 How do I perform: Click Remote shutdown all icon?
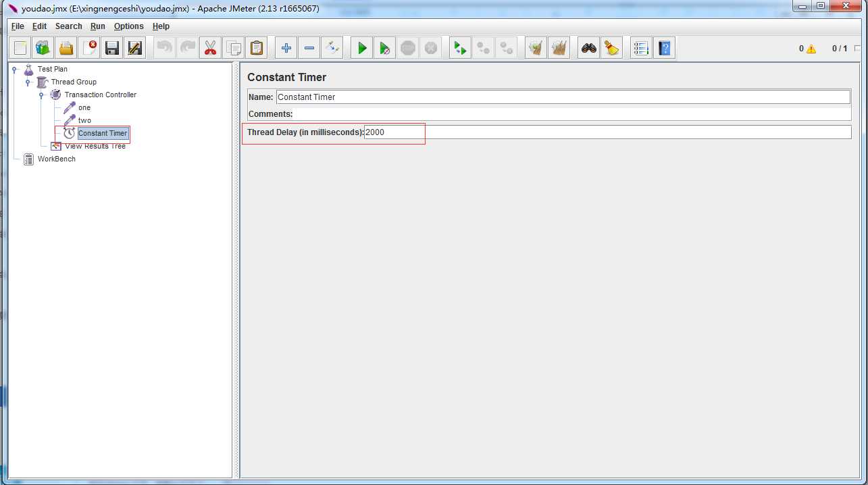click(x=507, y=48)
